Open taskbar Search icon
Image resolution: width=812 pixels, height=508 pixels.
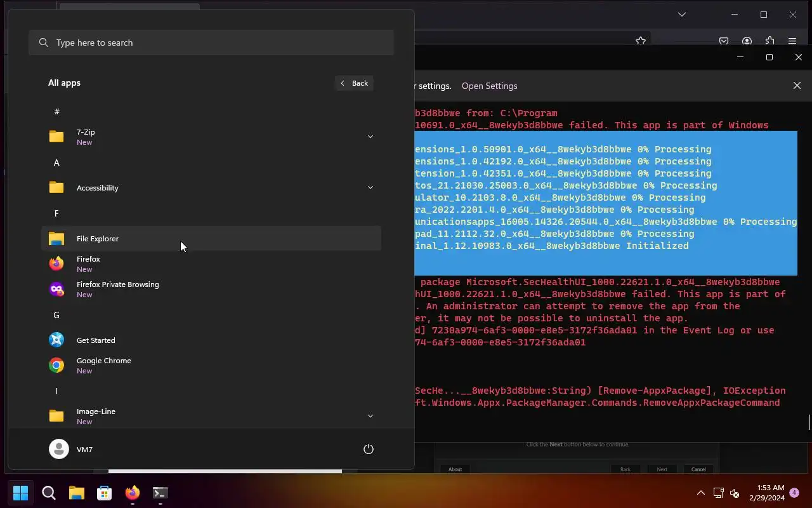click(x=49, y=493)
